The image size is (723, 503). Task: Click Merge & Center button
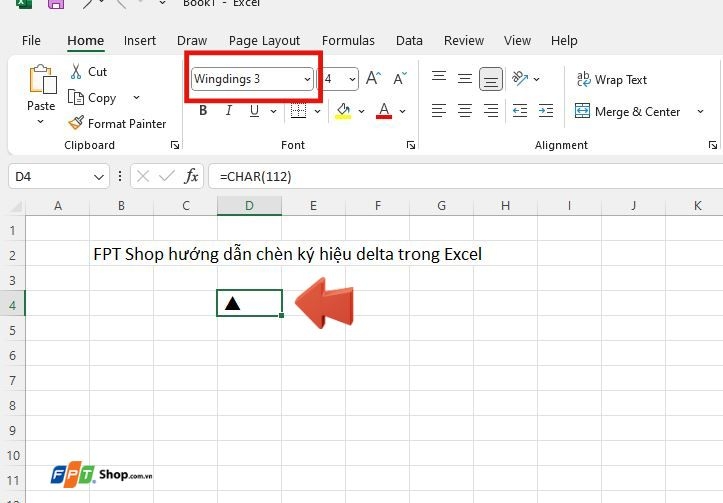point(627,112)
